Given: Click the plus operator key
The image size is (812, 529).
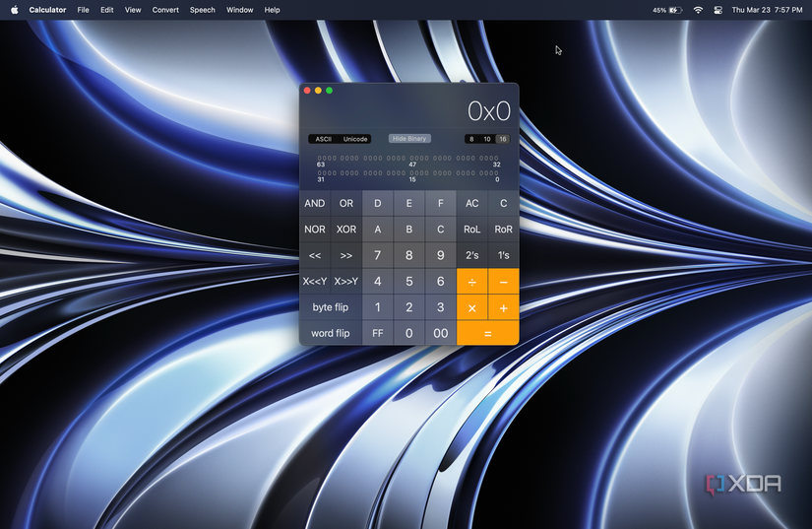Looking at the screenshot, I should pos(503,307).
